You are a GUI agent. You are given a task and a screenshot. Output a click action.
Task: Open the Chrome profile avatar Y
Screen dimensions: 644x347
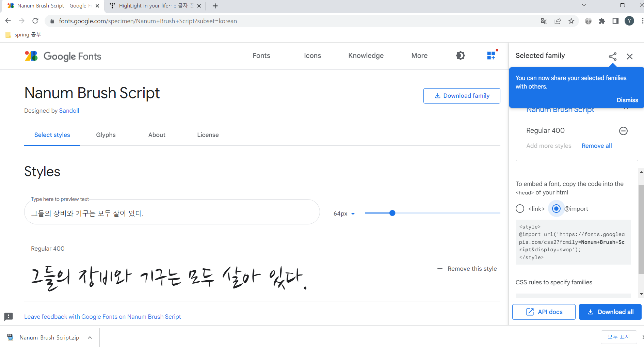pos(629,21)
